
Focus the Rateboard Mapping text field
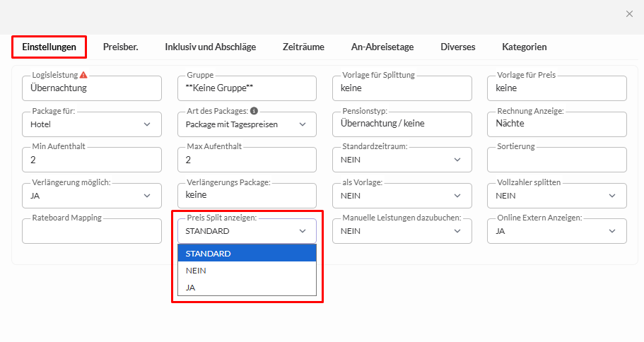pos(91,232)
